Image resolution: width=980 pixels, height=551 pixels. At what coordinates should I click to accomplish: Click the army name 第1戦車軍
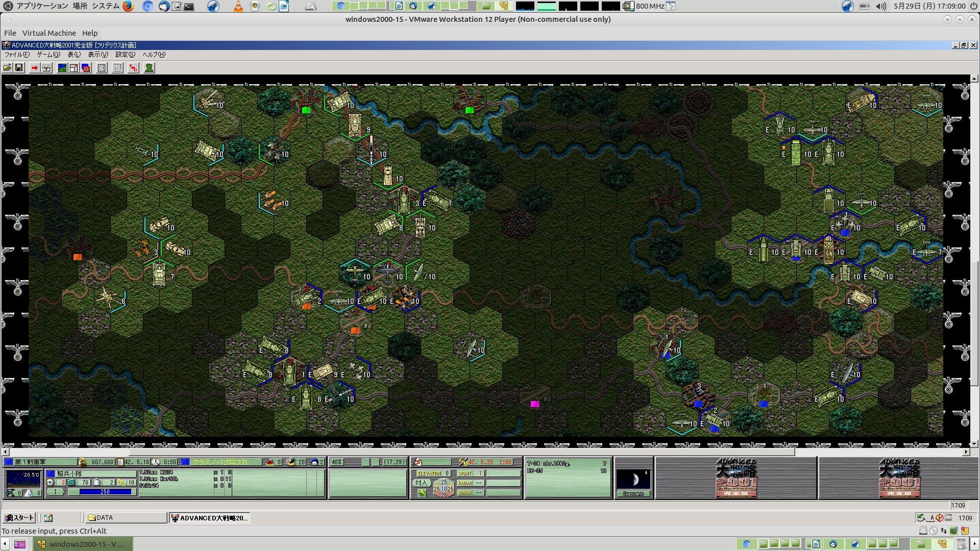pos(30,462)
